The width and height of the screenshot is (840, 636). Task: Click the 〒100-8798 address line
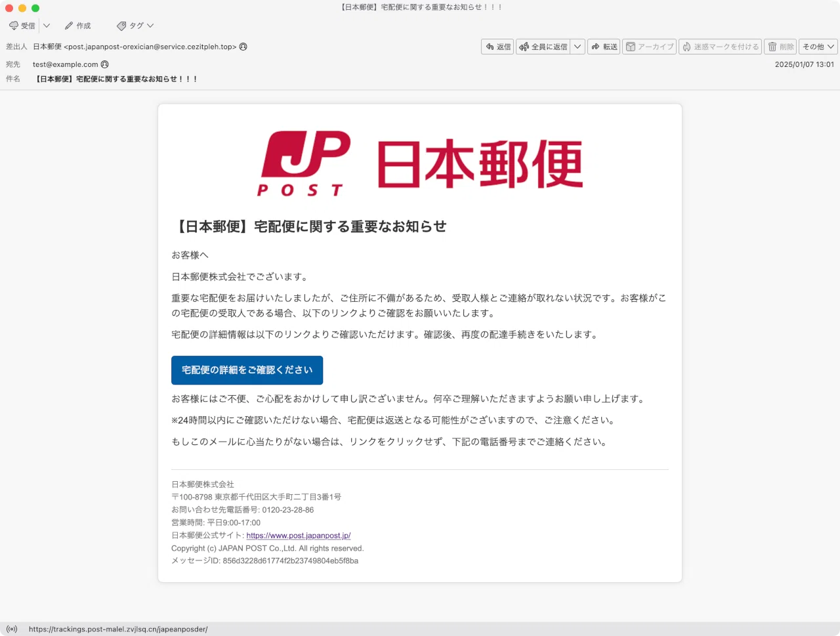[257, 497]
